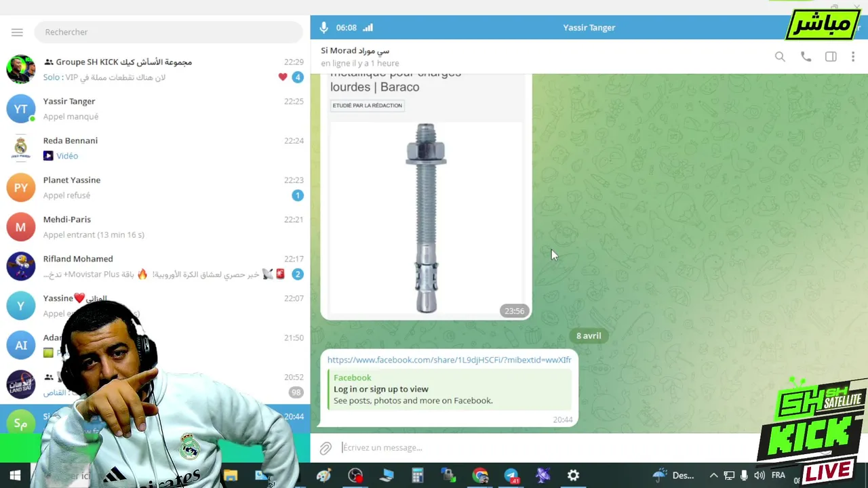
Task: Open the Yassir Tanger chat row
Action: point(155,108)
